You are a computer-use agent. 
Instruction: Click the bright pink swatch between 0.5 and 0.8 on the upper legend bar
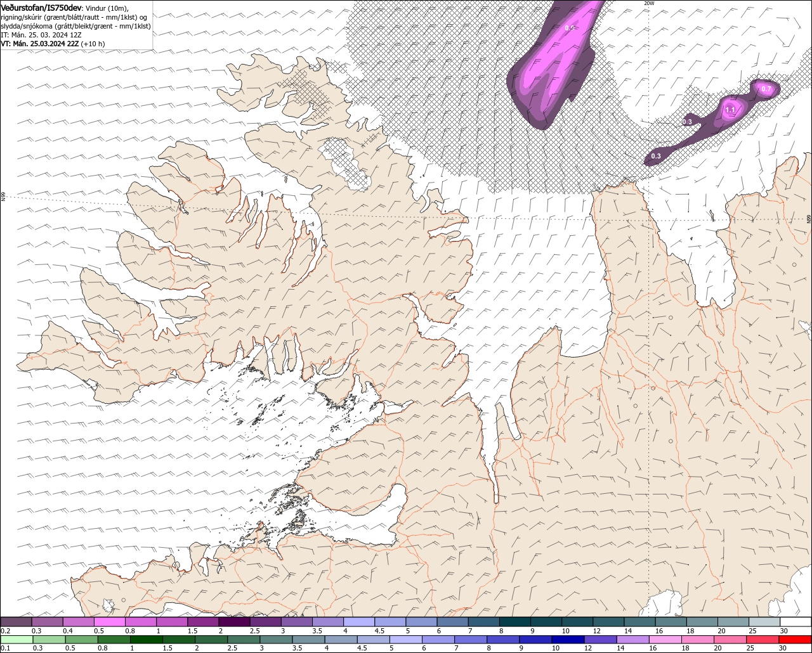coord(109,622)
